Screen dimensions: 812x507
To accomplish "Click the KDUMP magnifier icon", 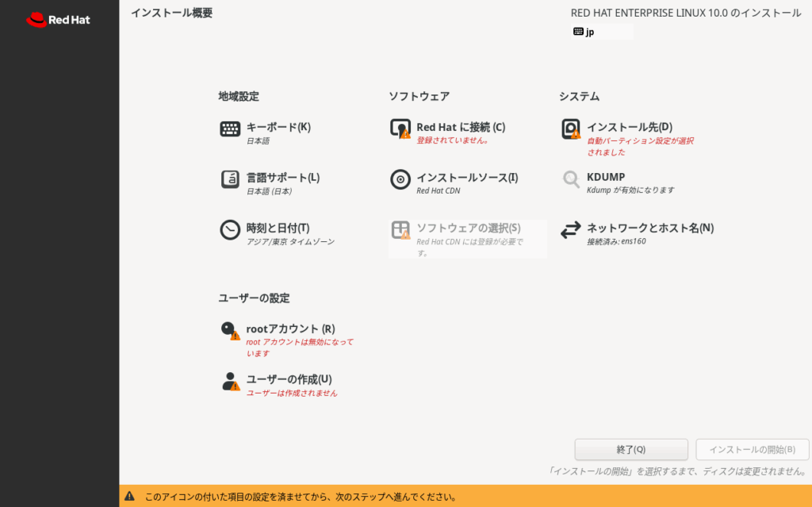I will click(x=571, y=179).
